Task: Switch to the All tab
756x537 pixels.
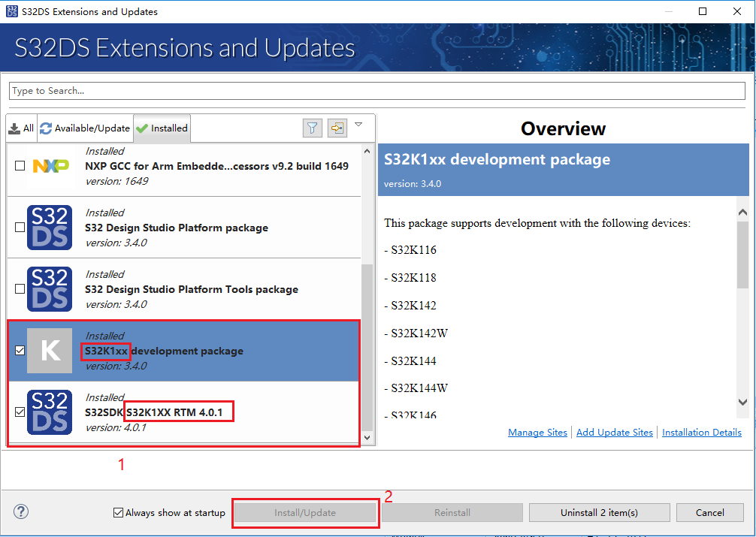Action: click(x=22, y=128)
